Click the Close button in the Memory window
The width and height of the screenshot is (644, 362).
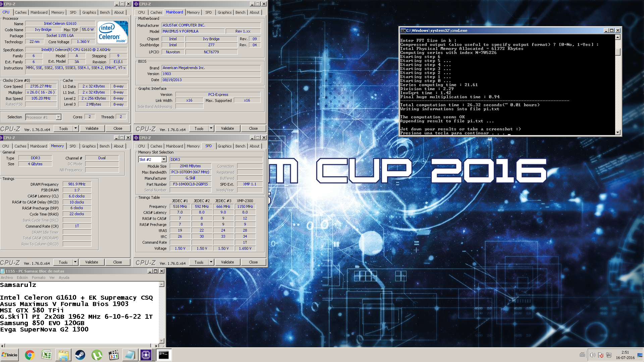click(117, 262)
